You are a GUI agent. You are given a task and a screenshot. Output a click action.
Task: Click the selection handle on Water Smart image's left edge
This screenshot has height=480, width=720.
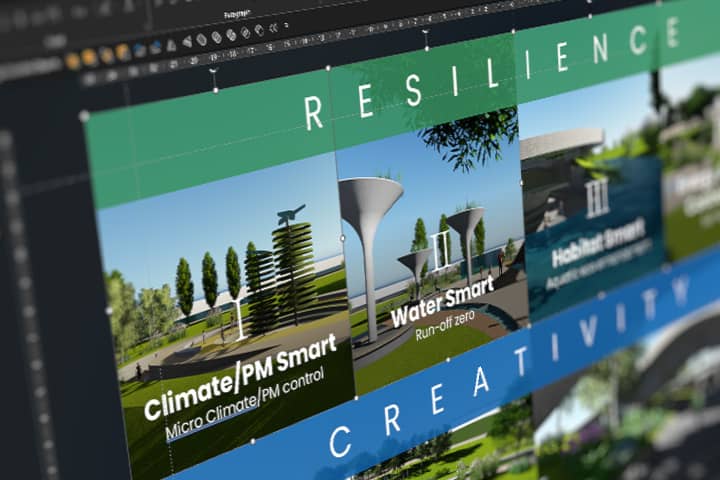point(343,238)
